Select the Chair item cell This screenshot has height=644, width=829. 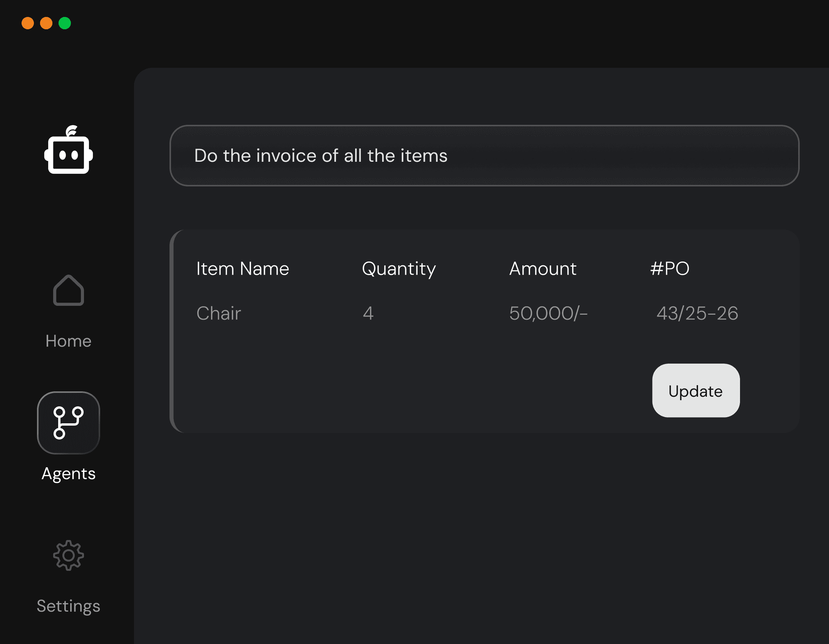coord(218,313)
